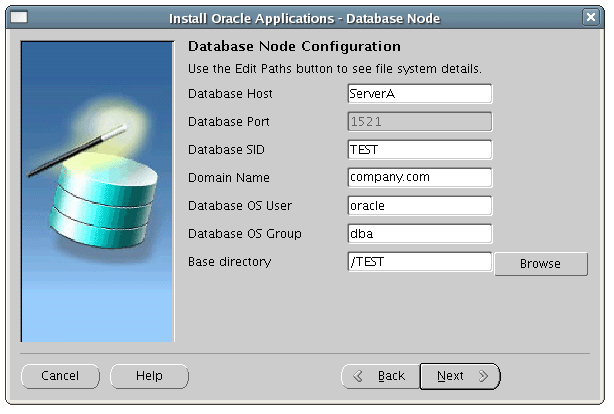The width and height of the screenshot is (614, 414).
Task: Open the Browse directory dialog
Action: (541, 264)
